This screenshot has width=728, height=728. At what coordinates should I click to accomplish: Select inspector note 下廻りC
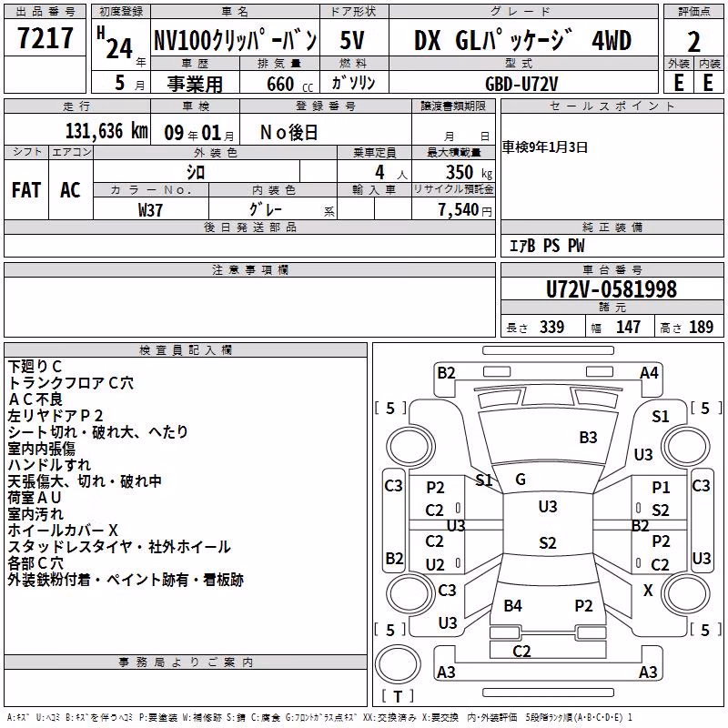point(35,367)
